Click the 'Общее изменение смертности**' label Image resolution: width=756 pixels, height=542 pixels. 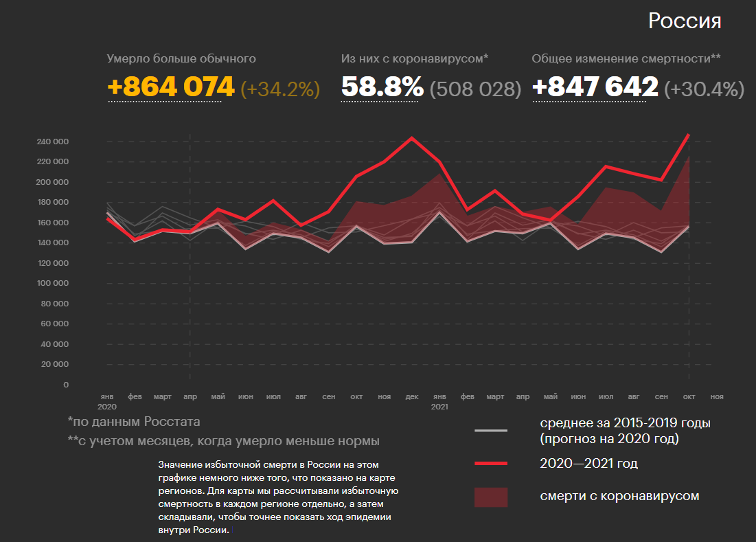(626, 59)
